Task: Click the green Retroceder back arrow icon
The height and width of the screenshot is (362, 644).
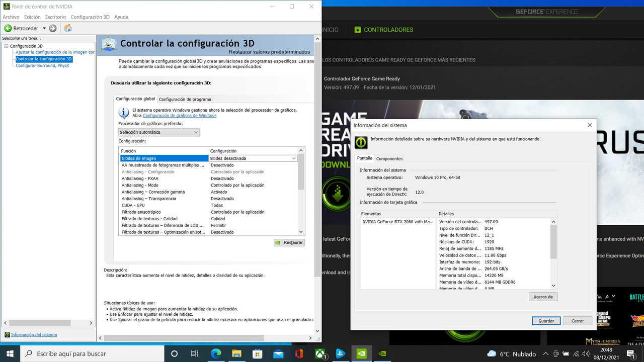Action: tap(8, 28)
